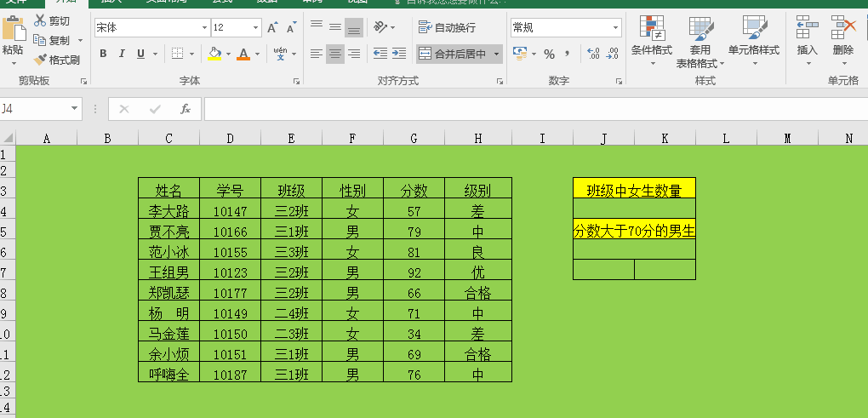The width and height of the screenshot is (868, 418).
Task: Open name box dropdown arrow
Action: pyautogui.click(x=75, y=109)
